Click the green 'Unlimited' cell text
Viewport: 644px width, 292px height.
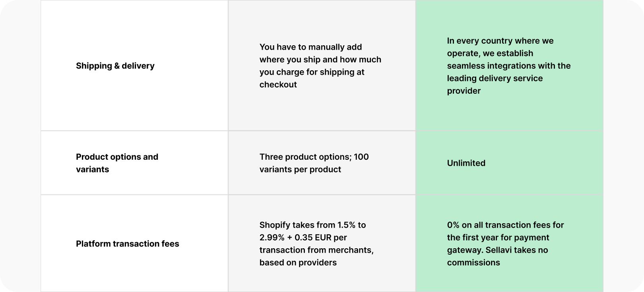(x=466, y=163)
